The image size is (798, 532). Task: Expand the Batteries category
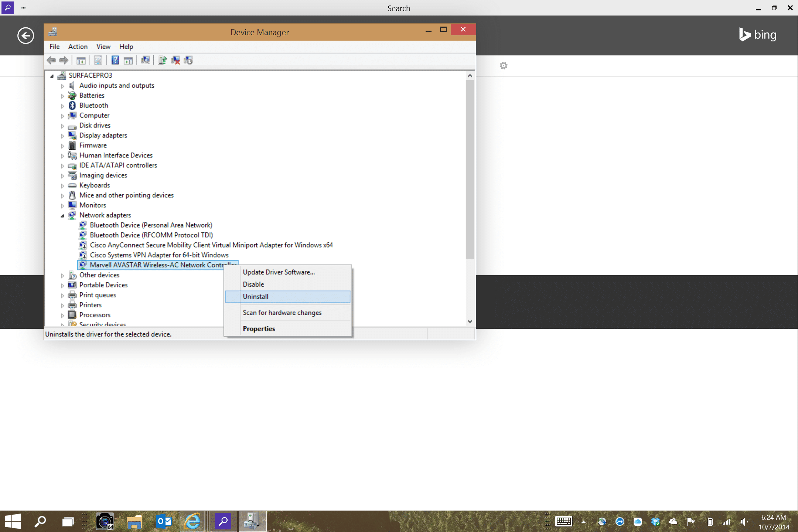(62, 96)
